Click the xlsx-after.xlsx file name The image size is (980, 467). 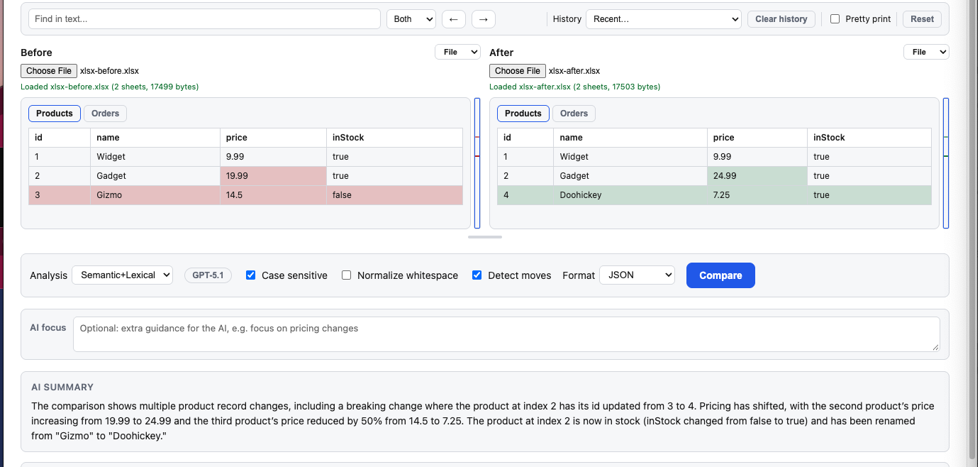tap(574, 71)
